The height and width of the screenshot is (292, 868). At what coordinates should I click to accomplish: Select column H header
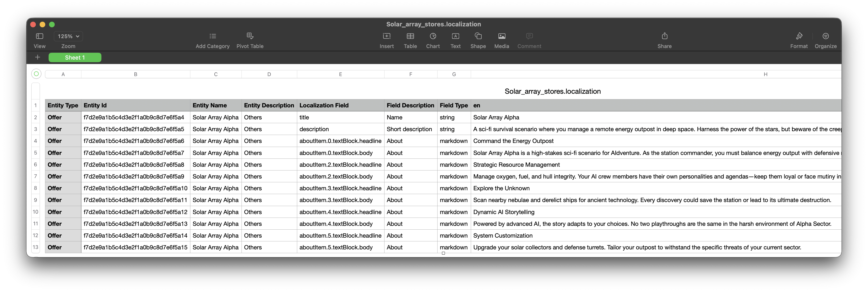656,74
